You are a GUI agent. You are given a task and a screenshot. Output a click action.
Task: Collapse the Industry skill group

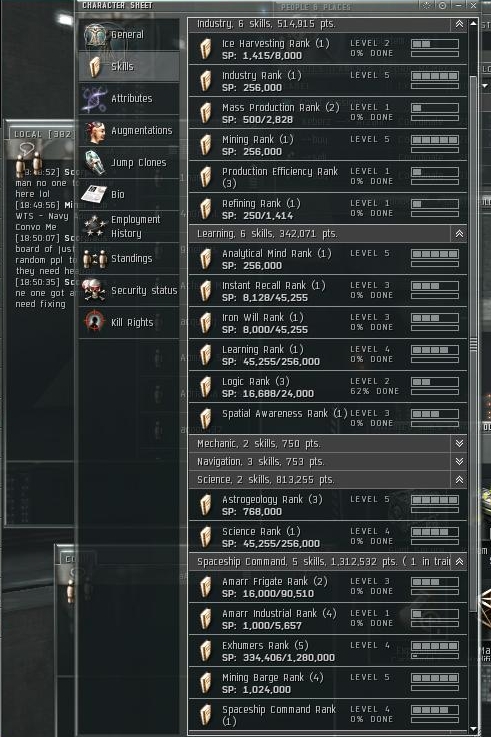click(459, 24)
